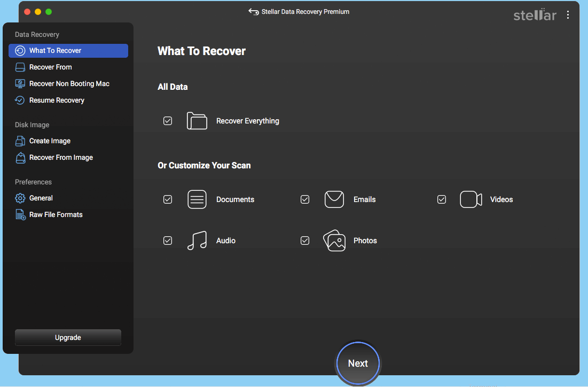
Task: Click the Resume Recovery icon
Action: pyautogui.click(x=20, y=100)
